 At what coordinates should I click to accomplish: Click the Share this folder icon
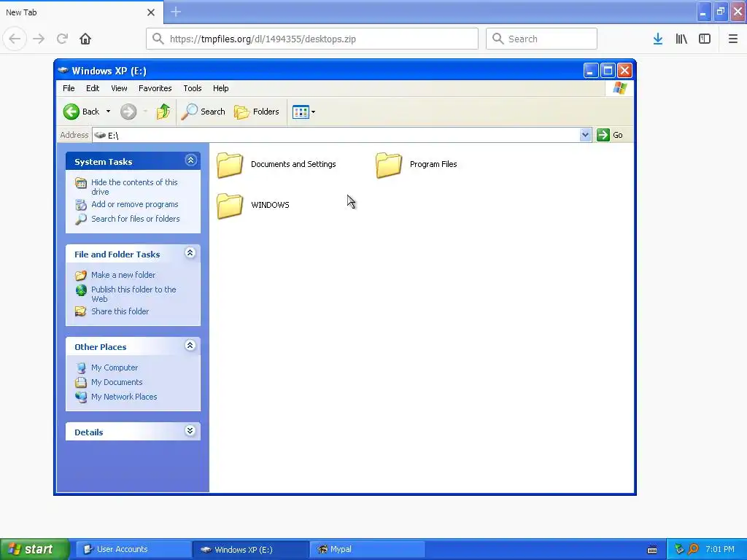(x=81, y=311)
